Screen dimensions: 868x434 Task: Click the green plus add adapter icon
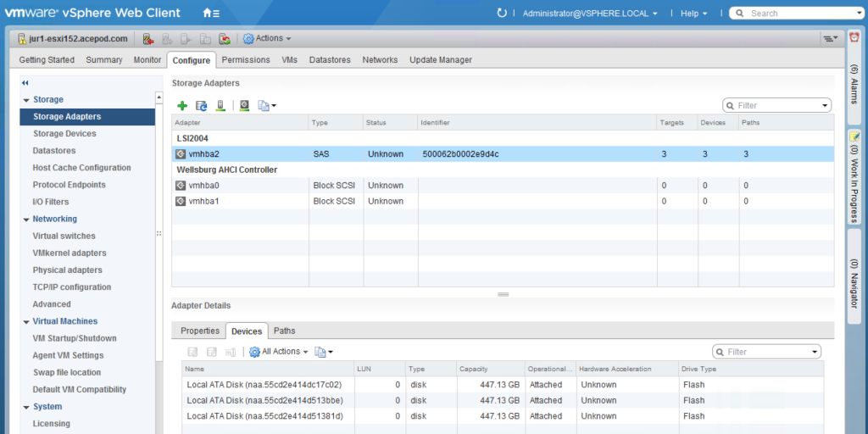click(x=182, y=105)
